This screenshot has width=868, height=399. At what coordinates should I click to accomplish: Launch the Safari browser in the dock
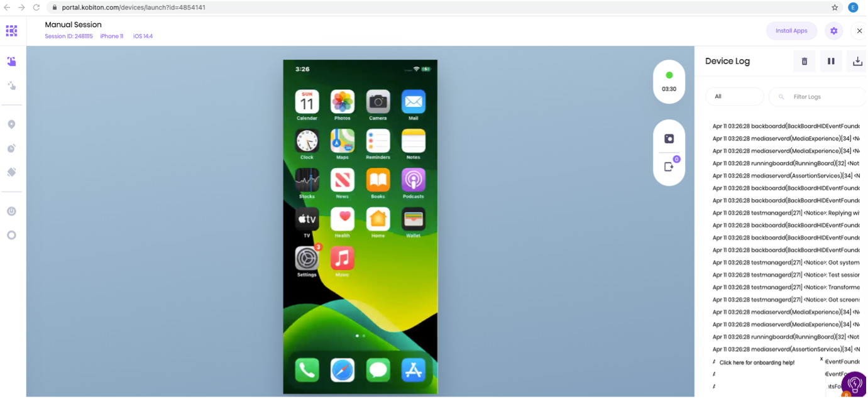pyautogui.click(x=343, y=370)
